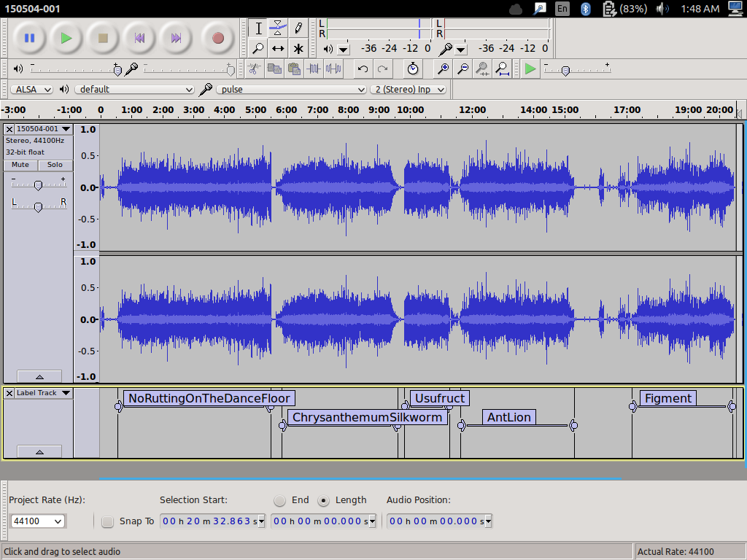
Task: Expand the 150504-001 track name menu
Action: coord(44,129)
